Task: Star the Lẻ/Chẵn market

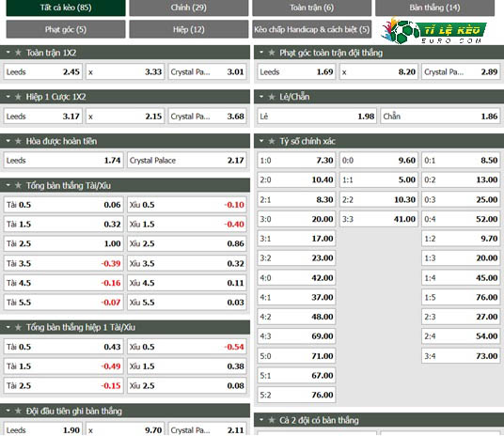Action: coord(272,97)
